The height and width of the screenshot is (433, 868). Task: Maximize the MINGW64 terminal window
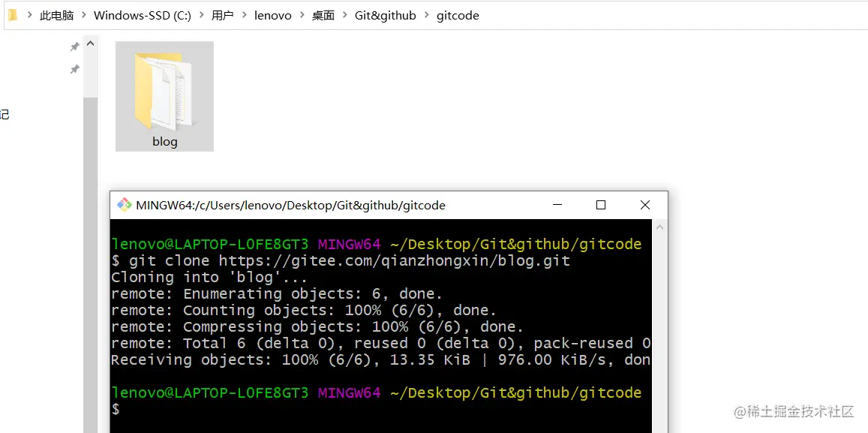pos(601,205)
